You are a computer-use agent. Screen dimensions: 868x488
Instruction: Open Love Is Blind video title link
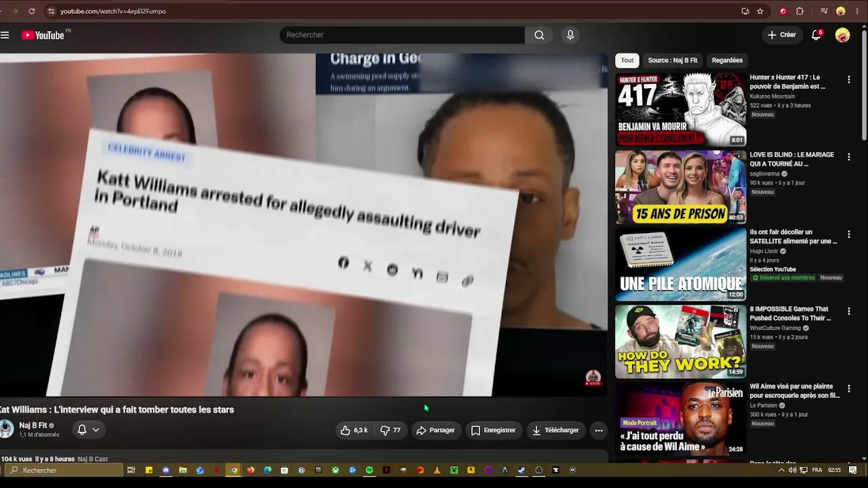(792, 159)
